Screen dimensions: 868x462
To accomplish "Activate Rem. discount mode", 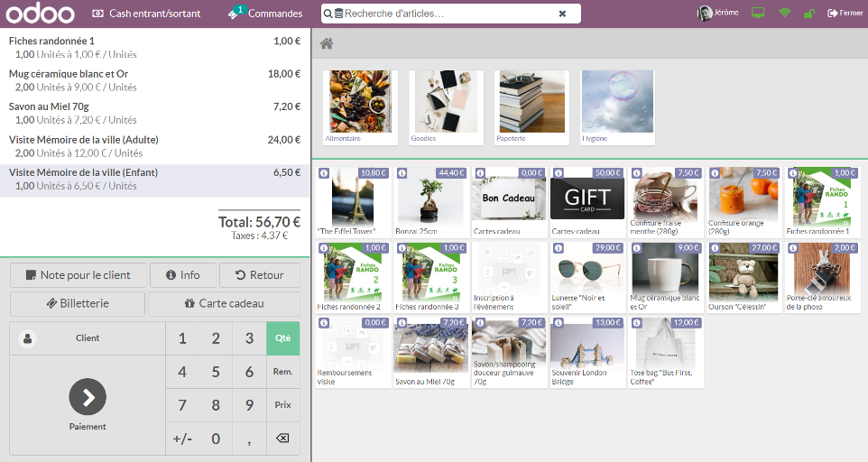I will click(283, 372).
